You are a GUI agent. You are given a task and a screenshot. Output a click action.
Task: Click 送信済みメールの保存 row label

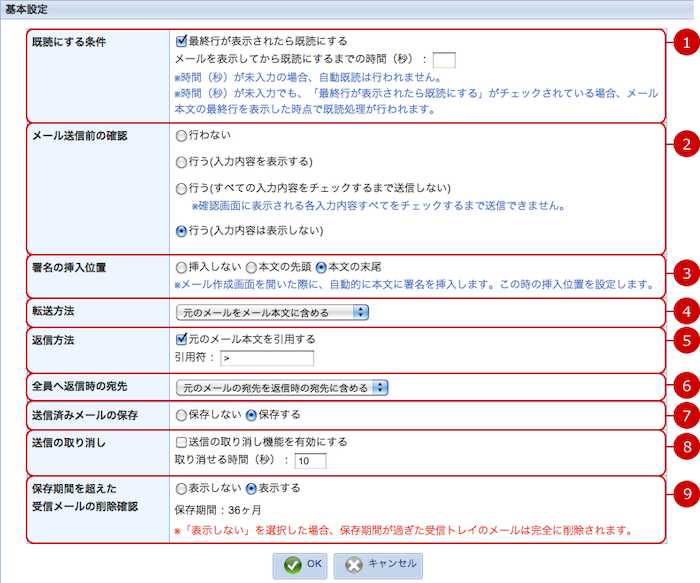coord(85,416)
